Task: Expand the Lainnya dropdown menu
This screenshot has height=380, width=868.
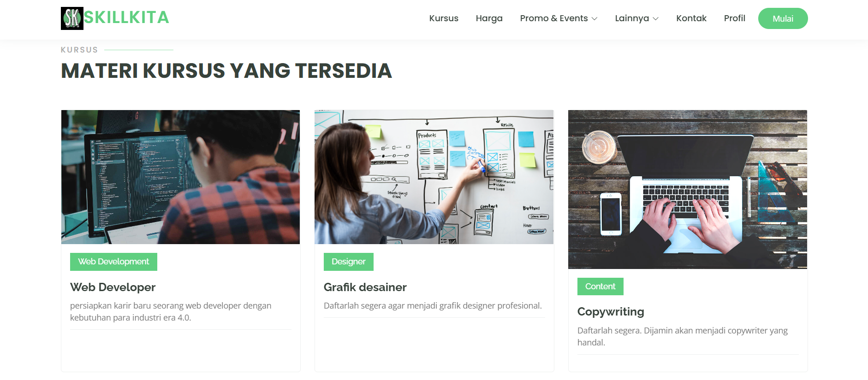Action: pos(636,18)
